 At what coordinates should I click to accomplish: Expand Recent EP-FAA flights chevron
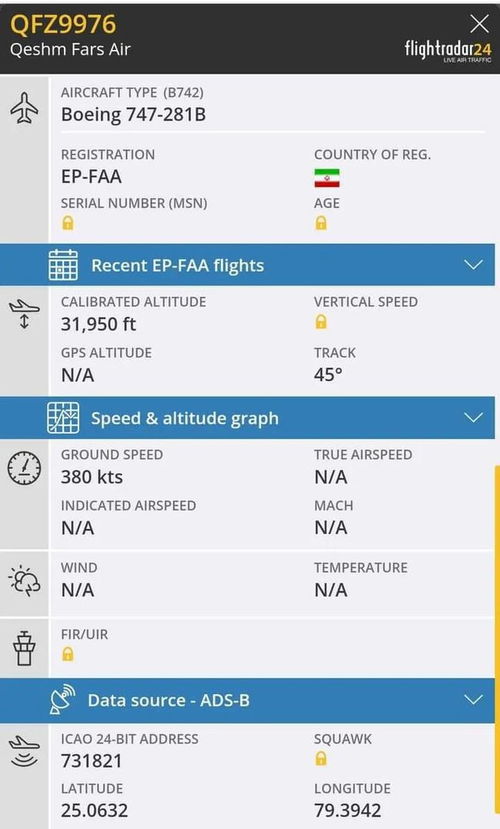pos(473,264)
